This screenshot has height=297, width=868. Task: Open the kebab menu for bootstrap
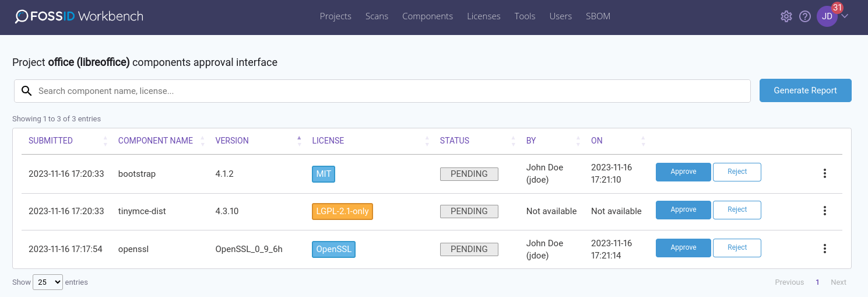[824, 173]
